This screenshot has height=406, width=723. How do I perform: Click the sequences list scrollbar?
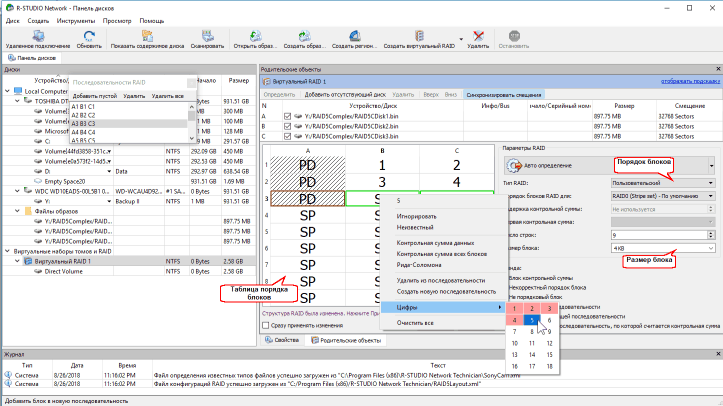click(x=191, y=122)
